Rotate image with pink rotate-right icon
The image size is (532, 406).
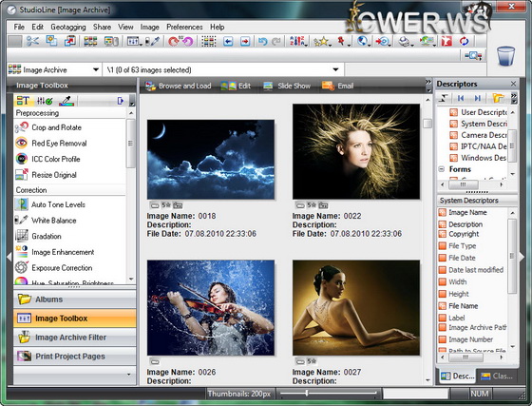(x=188, y=42)
